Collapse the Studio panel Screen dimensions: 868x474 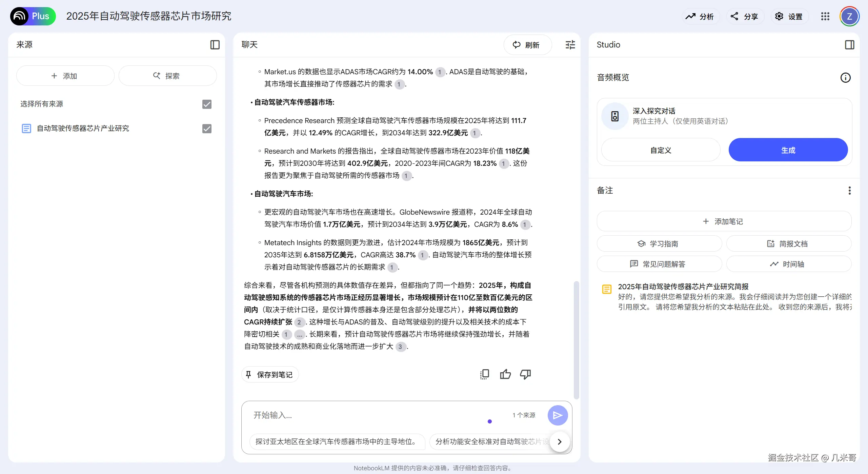click(x=850, y=44)
